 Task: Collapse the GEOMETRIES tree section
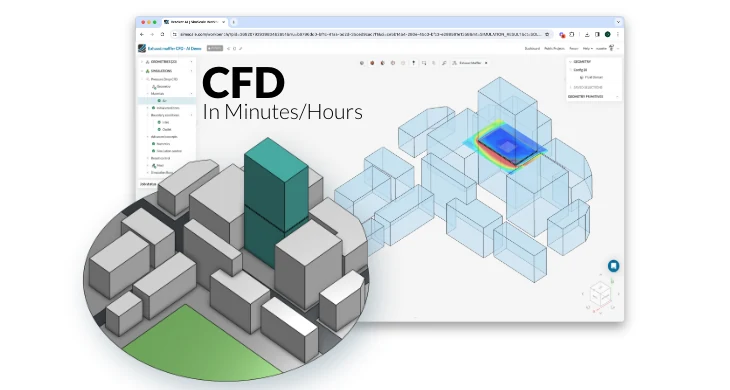(x=142, y=61)
